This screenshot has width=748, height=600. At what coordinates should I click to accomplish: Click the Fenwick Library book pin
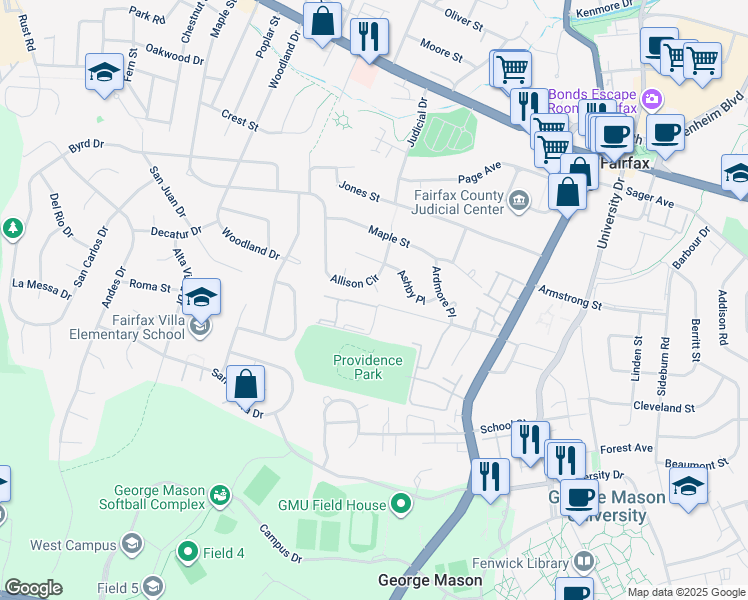tap(583, 562)
